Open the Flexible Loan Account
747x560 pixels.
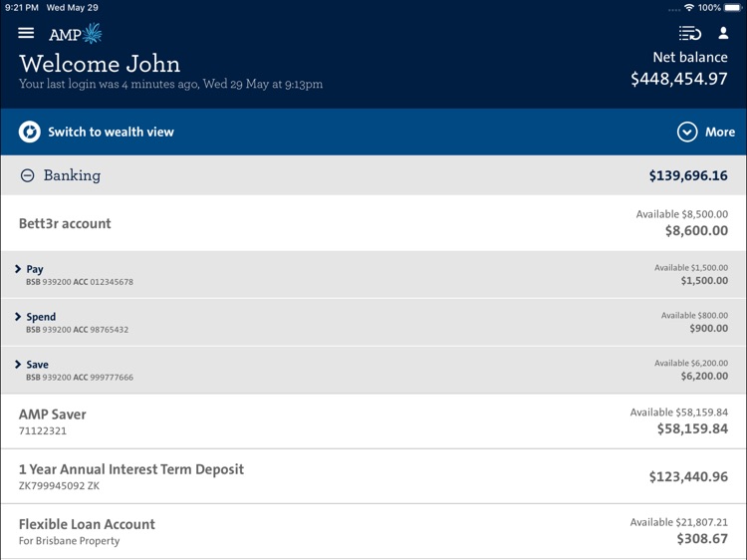pyautogui.click(x=373, y=531)
